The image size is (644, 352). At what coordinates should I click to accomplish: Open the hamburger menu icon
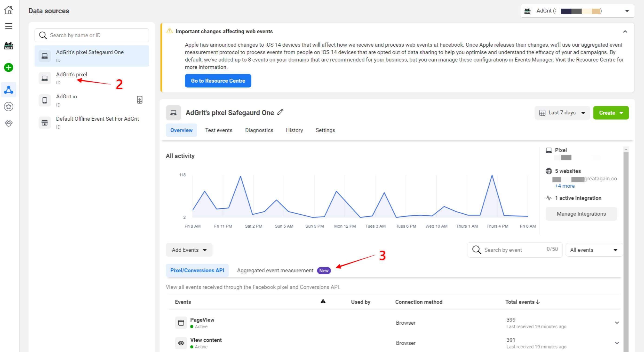(x=9, y=26)
